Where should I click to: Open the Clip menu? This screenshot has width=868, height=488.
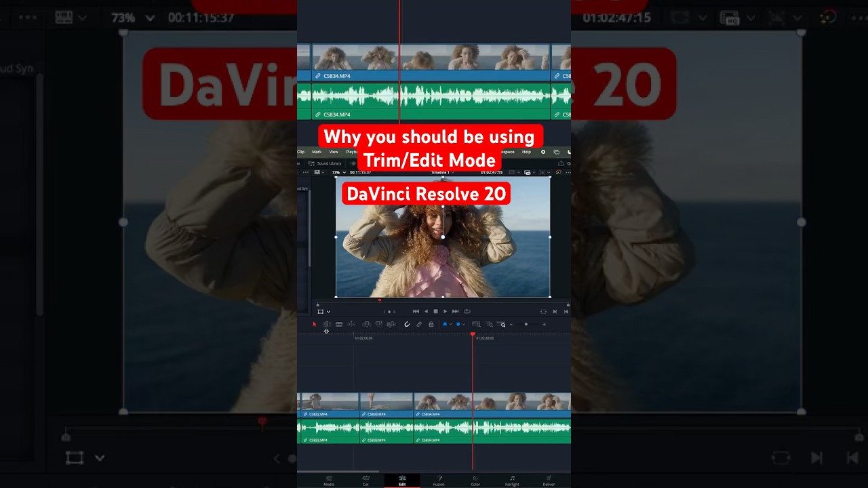pos(301,152)
